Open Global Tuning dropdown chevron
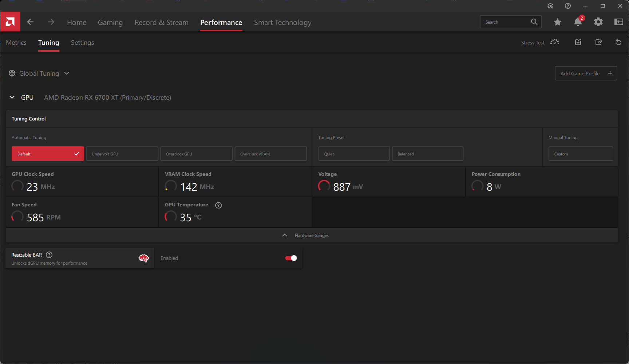The width and height of the screenshot is (629, 364). [67, 73]
